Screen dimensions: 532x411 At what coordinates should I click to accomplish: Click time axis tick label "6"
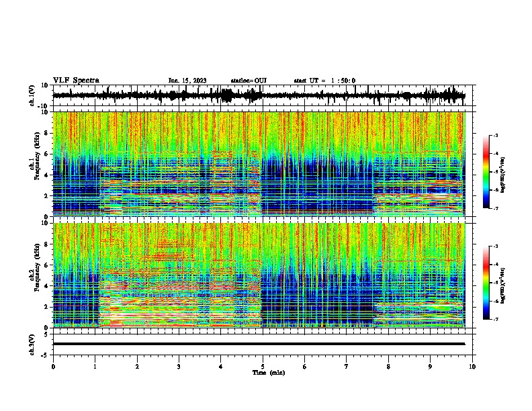point(304,367)
